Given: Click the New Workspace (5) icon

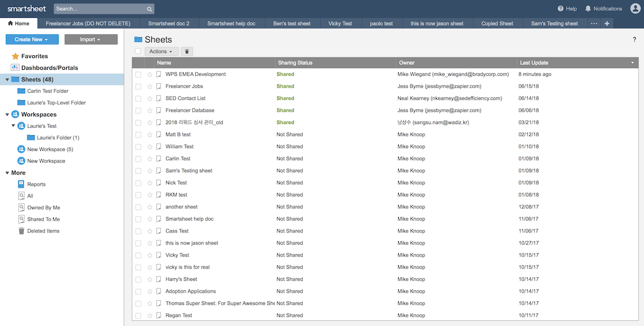Looking at the screenshot, I should (21, 149).
